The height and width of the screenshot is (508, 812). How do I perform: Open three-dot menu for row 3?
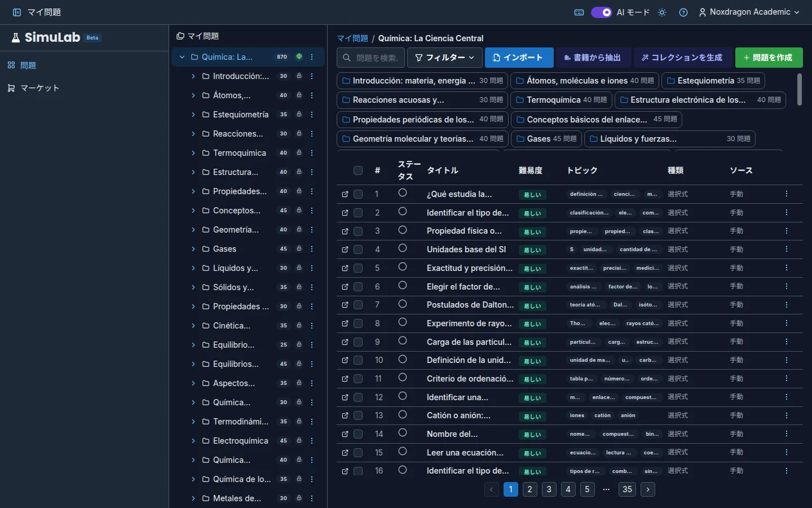pyautogui.click(x=787, y=231)
